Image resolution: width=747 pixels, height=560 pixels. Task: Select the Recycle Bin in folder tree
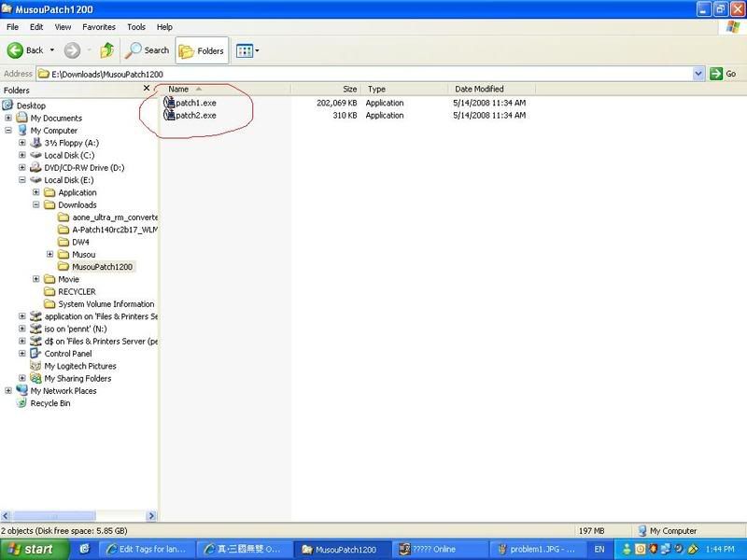click(x=49, y=403)
